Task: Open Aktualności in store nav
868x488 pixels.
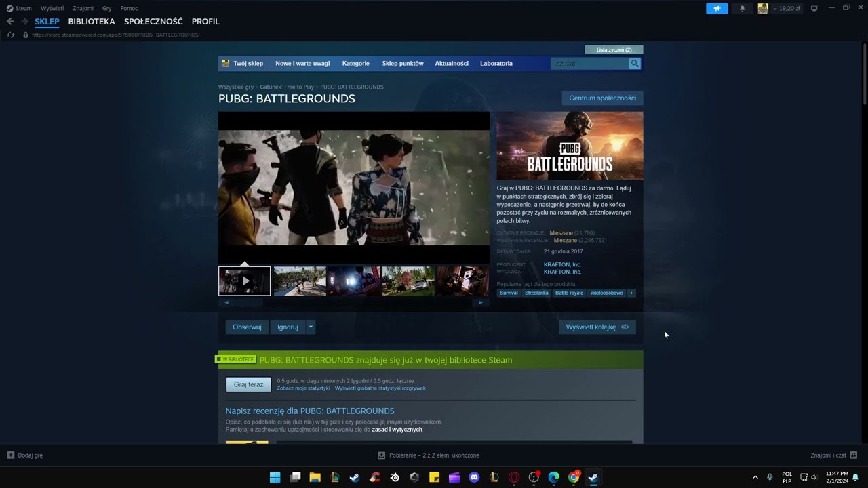Action: pos(452,63)
